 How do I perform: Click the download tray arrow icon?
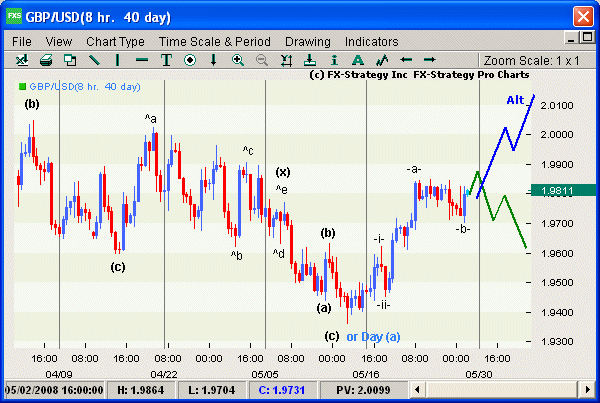310,60
